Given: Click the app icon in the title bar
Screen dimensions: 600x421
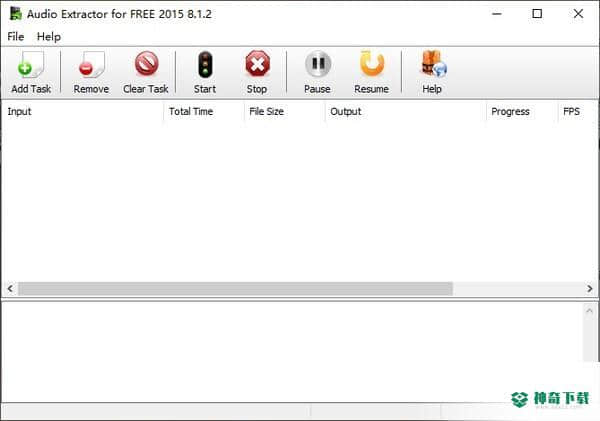Looking at the screenshot, I should pos(16,14).
